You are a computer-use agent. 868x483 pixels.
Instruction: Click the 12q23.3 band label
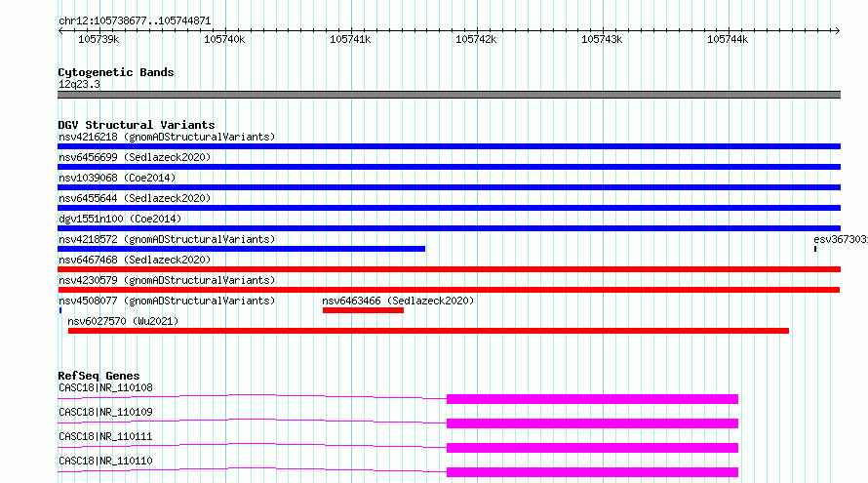point(79,84)
